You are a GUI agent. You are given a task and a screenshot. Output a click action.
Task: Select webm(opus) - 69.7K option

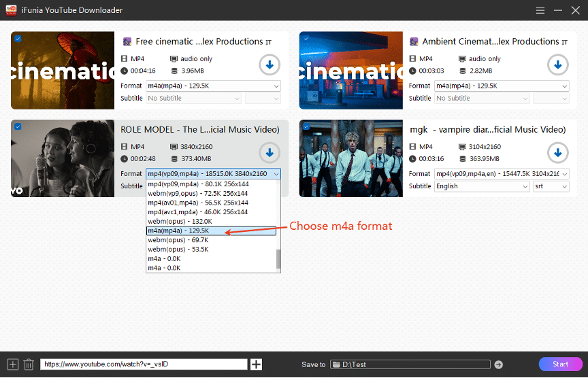pyautogui.click(x=211, y=240)
